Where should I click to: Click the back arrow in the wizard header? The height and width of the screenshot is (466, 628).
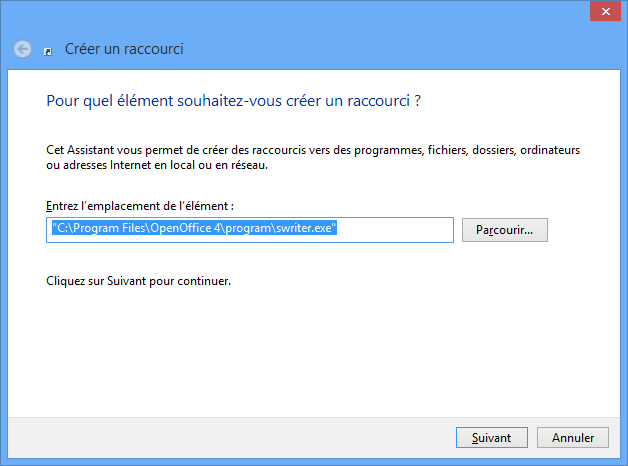(x=22, y=50)
